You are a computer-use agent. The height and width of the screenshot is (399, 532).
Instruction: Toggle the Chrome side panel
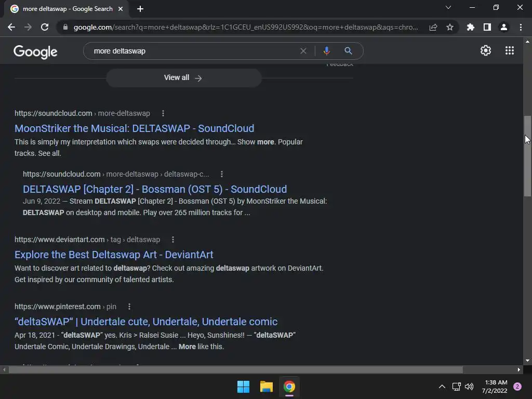click(487, 27)
